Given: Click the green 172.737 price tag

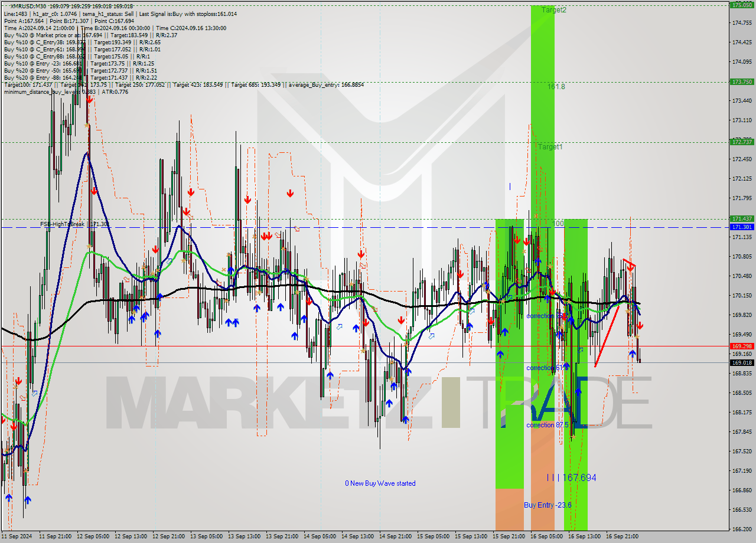Looking at the screenshot, I should 742,142.
